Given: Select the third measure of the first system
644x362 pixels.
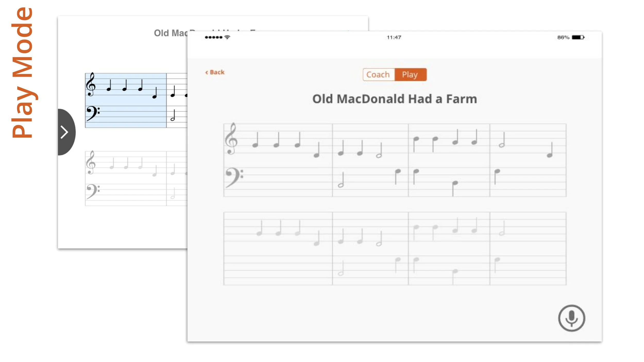Looking at the screenshot, I should pos(449,160).
